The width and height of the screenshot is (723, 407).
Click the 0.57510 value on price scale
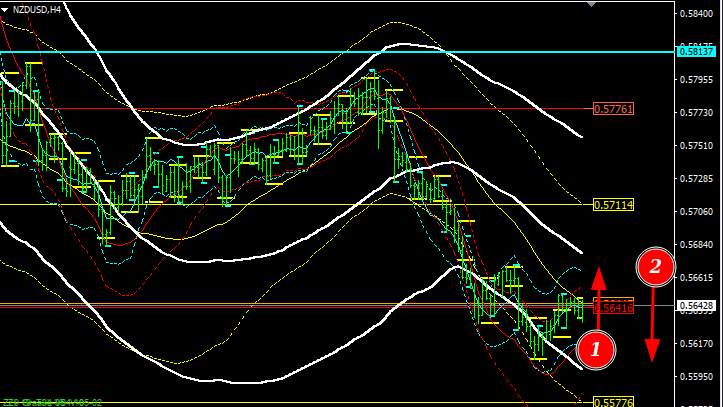point(696,146)
